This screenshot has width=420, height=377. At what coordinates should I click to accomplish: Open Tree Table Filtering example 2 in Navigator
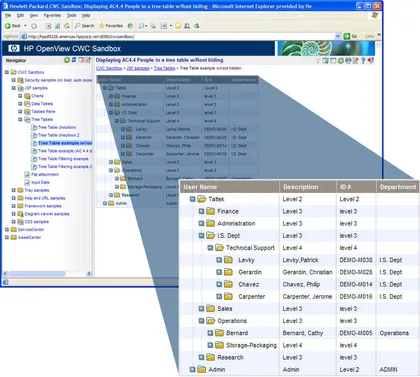pos(65,166)
